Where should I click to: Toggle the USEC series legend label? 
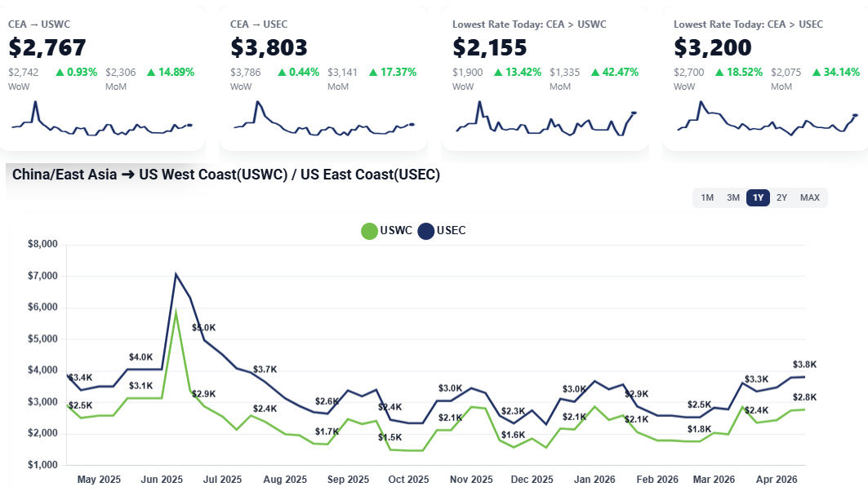[452, 231]
